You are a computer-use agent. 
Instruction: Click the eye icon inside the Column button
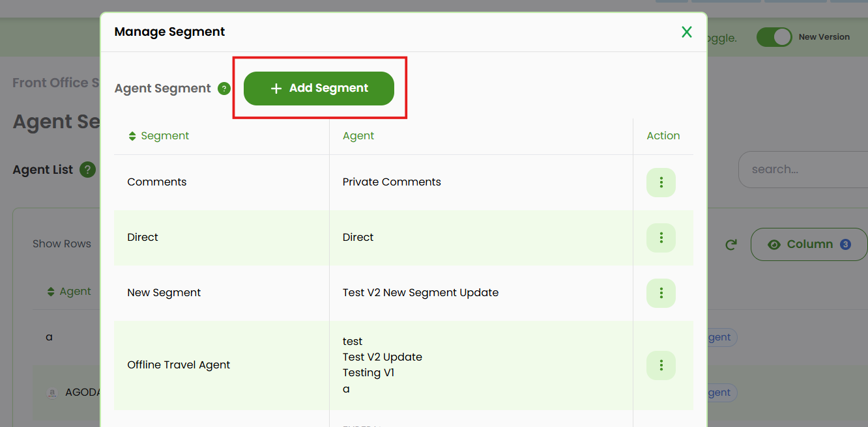point(774,244)
